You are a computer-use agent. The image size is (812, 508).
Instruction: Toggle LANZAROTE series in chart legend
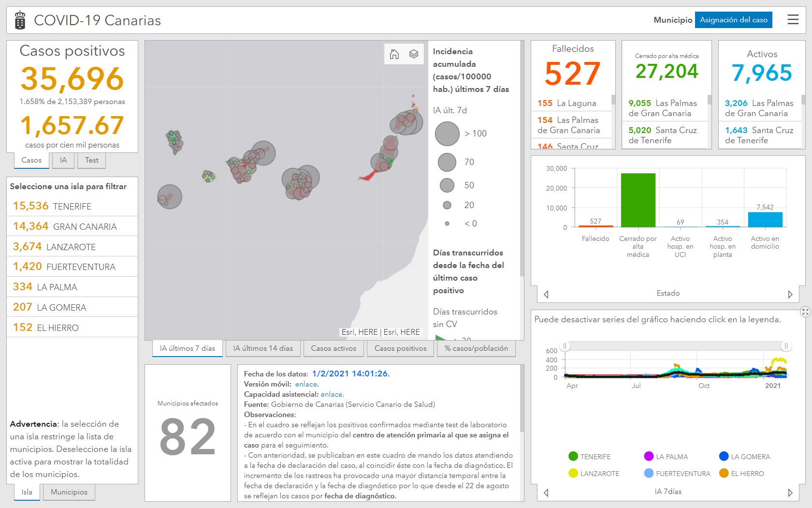tap(594, 474)
